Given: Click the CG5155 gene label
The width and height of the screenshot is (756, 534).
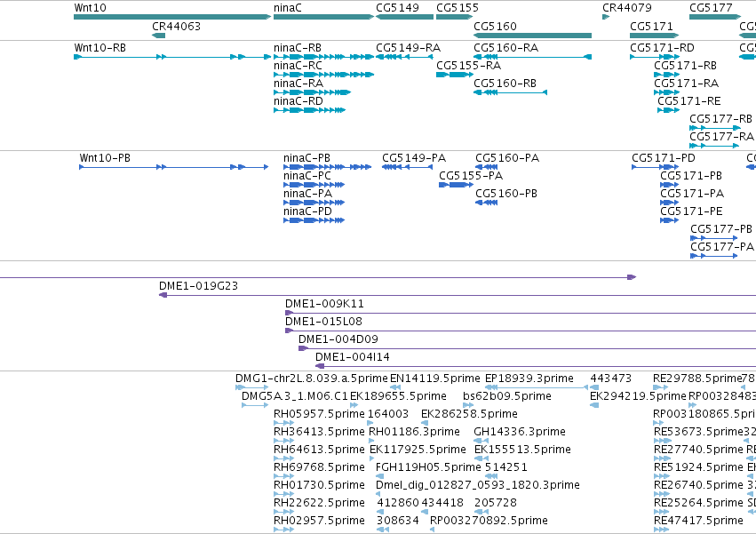Looking at the screenshot, I should [x=458, y=8].
